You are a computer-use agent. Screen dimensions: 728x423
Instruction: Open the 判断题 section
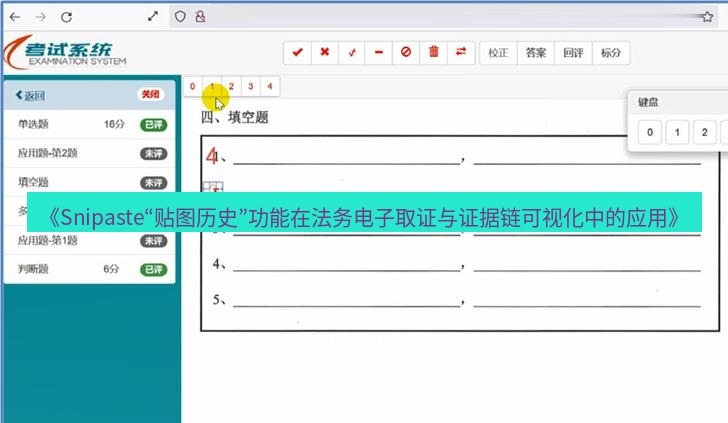click(x=90, y=269)
